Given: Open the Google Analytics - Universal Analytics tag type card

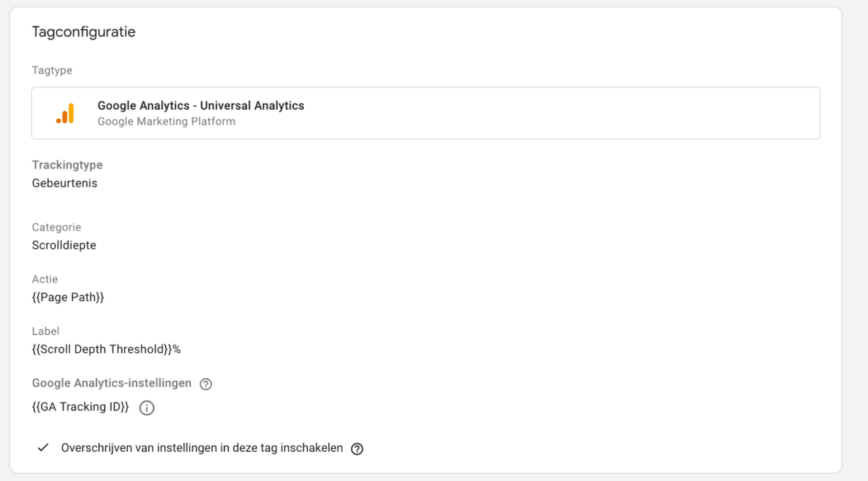Looking at the screenshot, I should [x=425, y=113].
